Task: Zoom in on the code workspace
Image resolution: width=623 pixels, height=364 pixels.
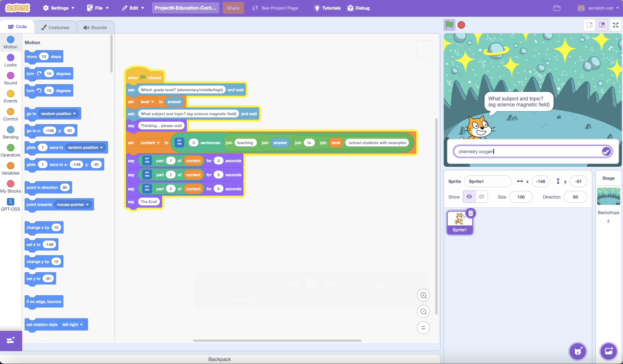Action: (423, 295)
